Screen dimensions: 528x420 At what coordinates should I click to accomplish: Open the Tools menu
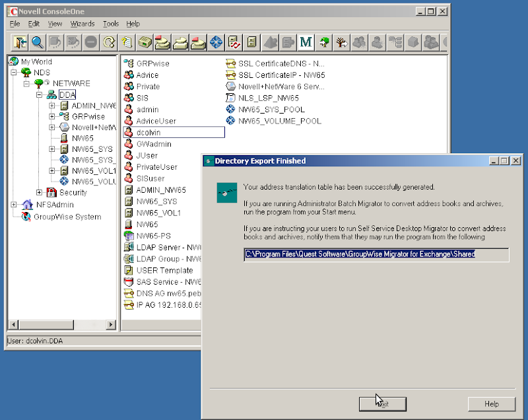click(111, 24)
